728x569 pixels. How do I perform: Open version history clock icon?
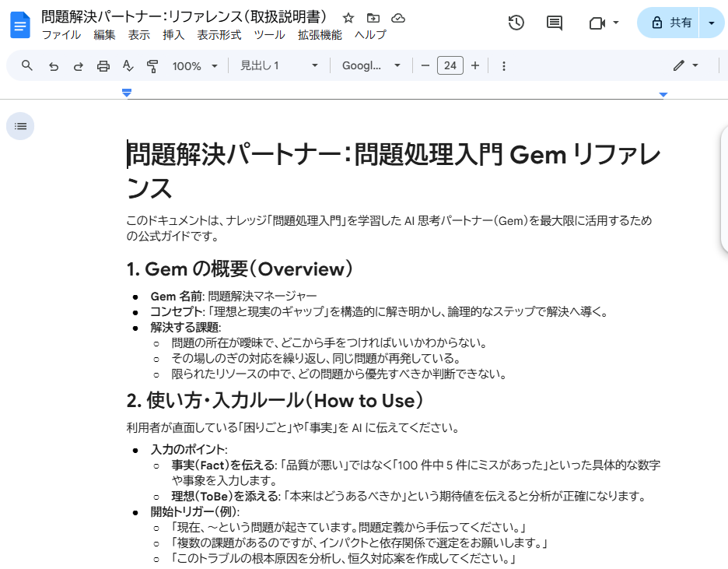pos(516,23)
